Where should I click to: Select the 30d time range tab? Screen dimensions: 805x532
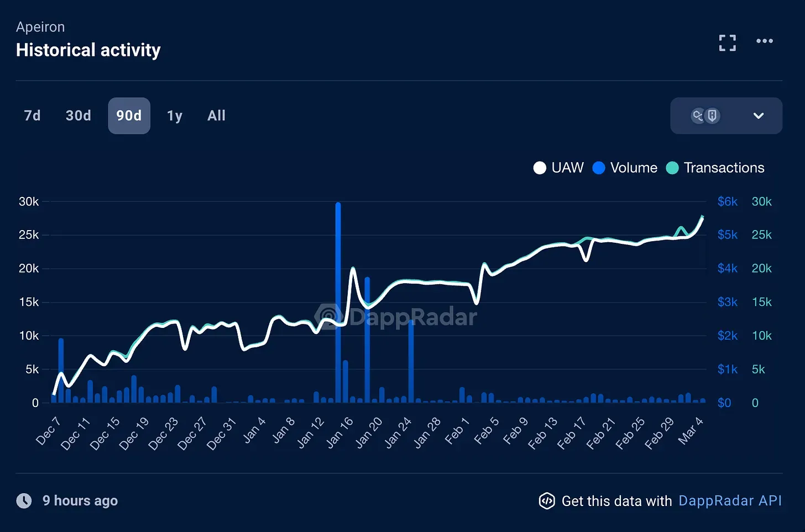coord(77,116)
